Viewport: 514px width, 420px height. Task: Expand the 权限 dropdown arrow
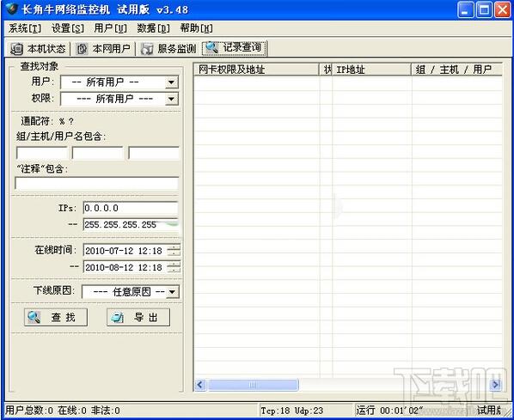point(172,99)
